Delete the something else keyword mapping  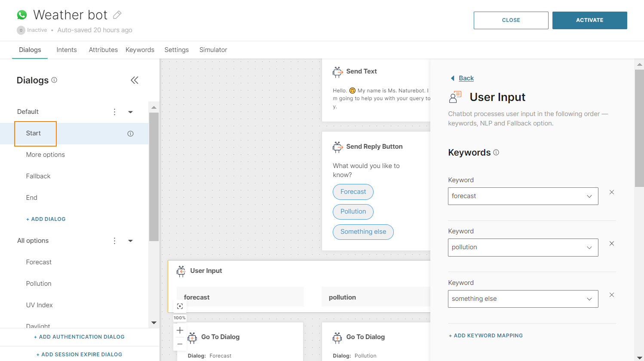click(611, 295)
